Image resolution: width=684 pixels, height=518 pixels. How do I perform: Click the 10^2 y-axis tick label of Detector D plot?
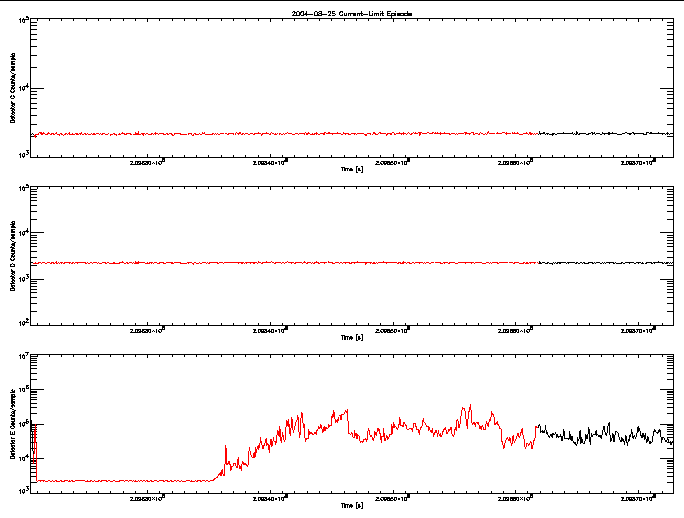24,323
